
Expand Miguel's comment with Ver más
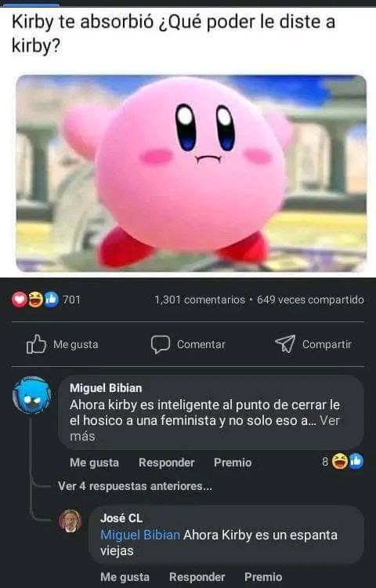pyautogui.click(x=204, y=428)
